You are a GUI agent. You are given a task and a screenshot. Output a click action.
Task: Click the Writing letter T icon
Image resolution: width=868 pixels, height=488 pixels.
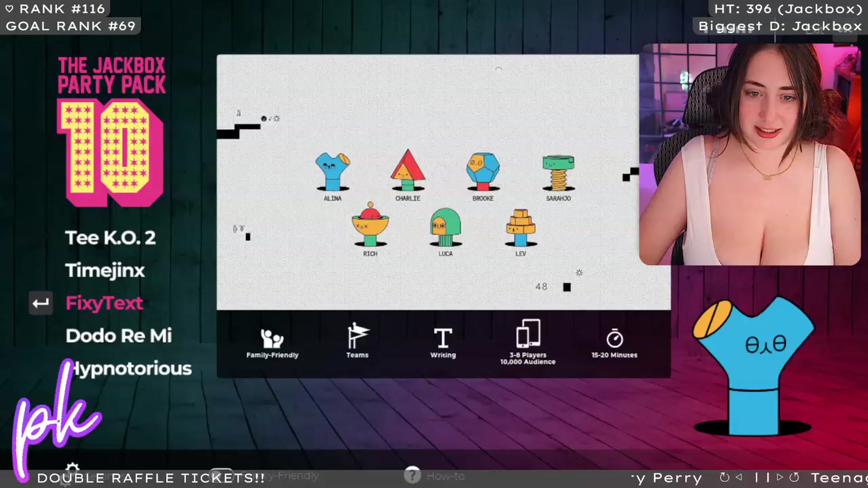(x=443, y=338)
